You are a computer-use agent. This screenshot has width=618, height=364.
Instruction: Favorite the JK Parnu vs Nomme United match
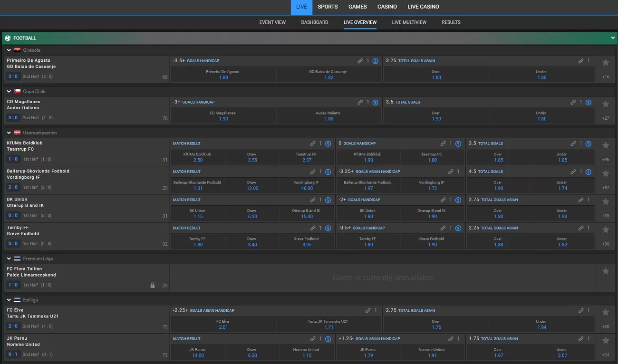[x=605, y=341]
